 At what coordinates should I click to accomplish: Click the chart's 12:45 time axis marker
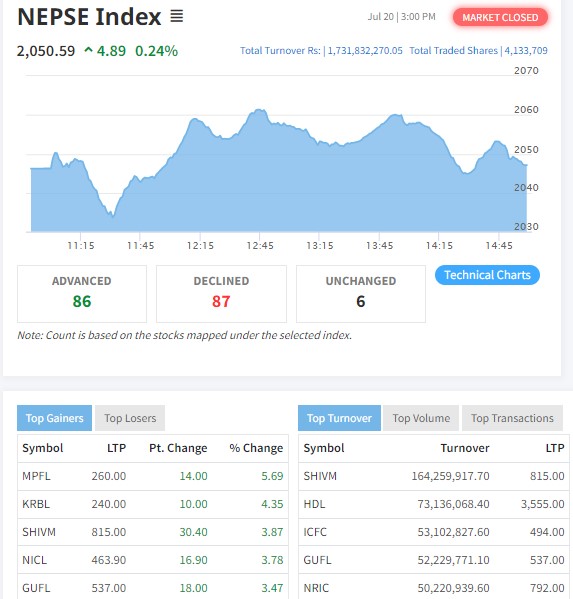(260, 245)
